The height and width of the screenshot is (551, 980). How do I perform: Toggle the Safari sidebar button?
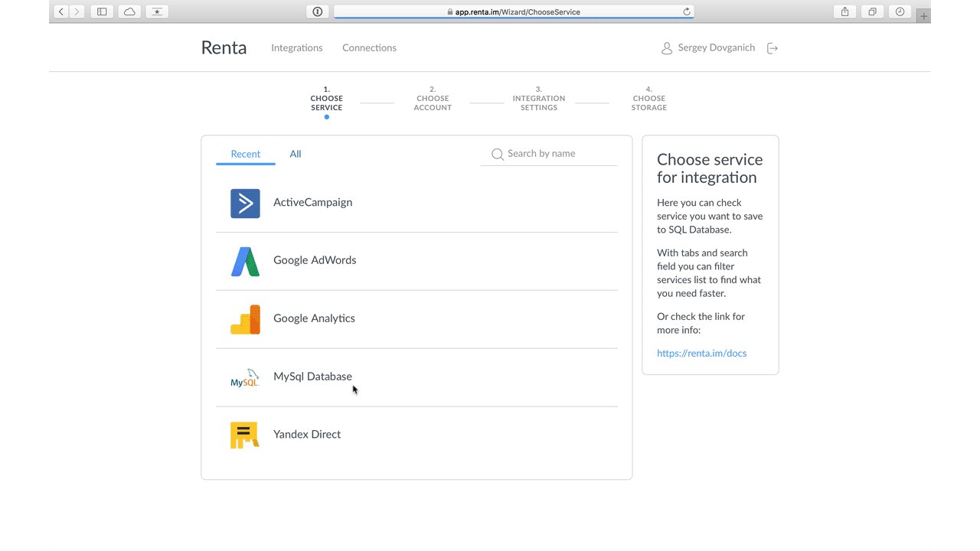102,11
